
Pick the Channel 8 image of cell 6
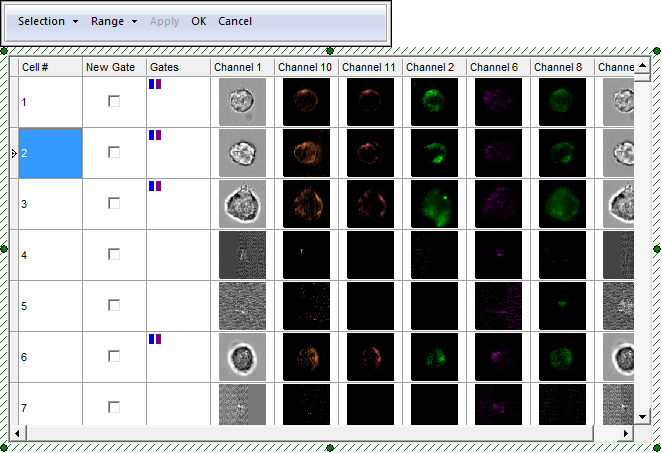[x=562, y=357]
